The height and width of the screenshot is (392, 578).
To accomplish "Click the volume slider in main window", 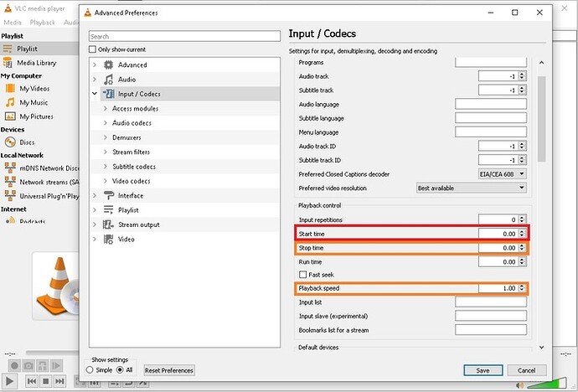I will tap(547, 383).
